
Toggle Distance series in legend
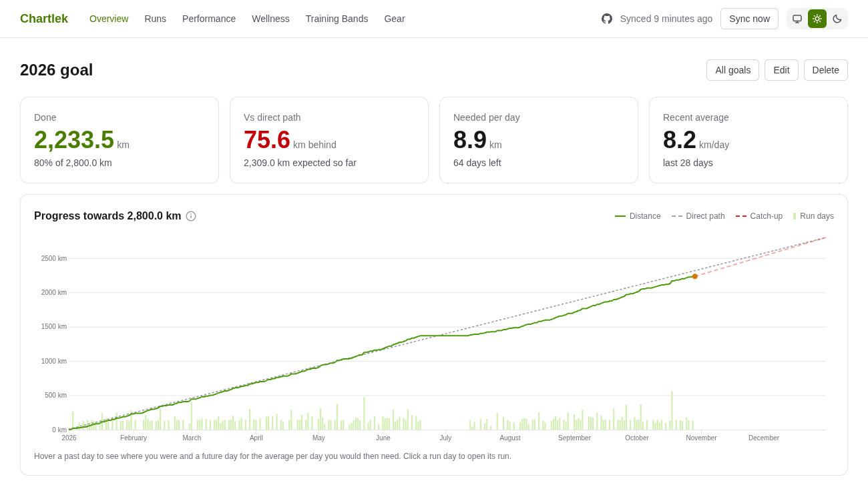(x=638, y=216)
